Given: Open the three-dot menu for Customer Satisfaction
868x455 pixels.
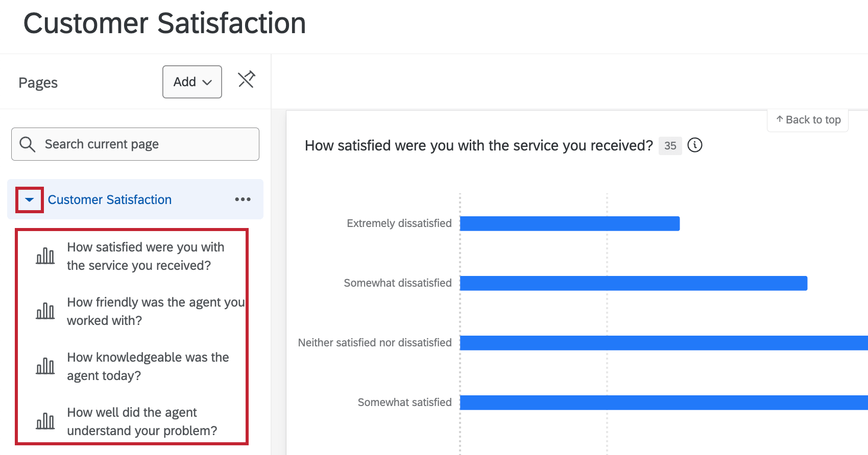Looking at the screenshot, I should click(x=243, y=199).
